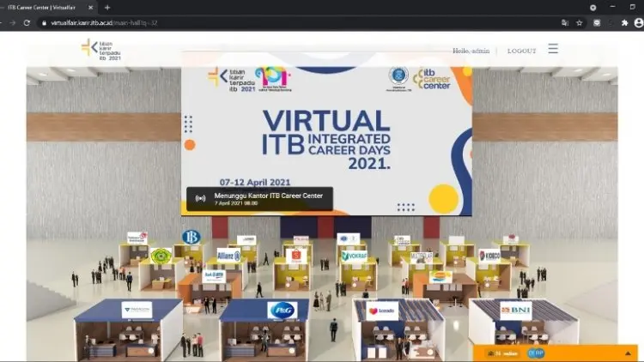Click the site lock icon
Image resolution: width=644 pixels, height=362 pixels.
point(44,23)
